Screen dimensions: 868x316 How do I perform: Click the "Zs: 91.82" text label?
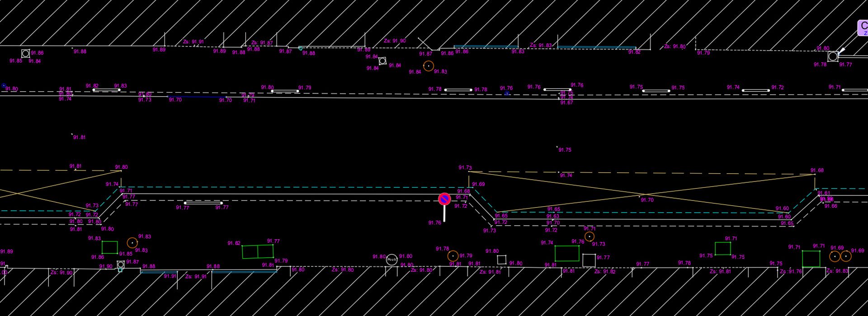pyautogui.click(x=604, y=272)
